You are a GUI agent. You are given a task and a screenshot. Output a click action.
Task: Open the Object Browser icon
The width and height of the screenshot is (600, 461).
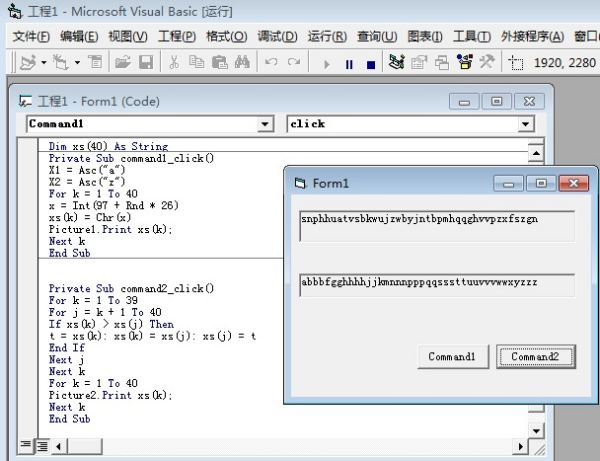click(x=465, y=62)
